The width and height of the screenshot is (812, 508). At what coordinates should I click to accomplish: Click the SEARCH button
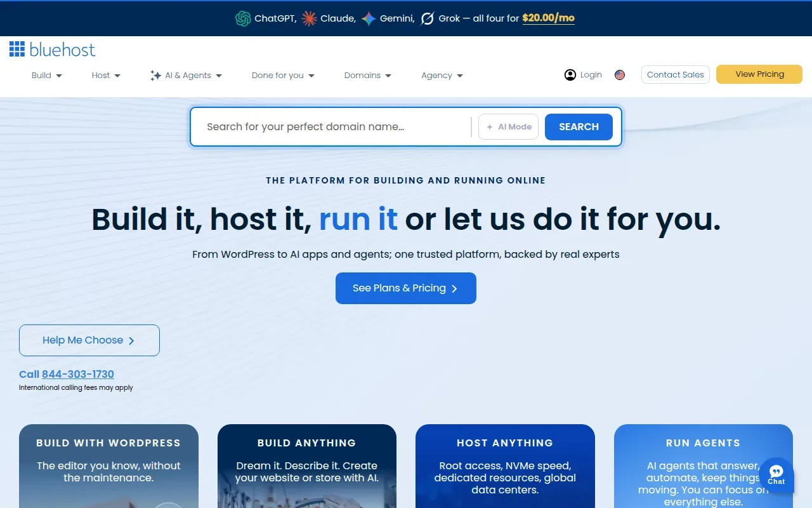579,127
